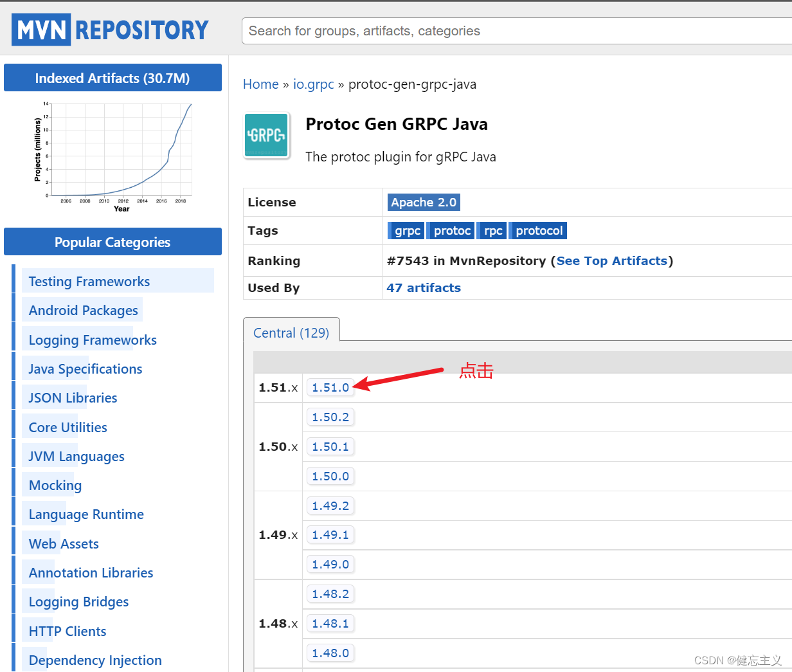Open the Apache 2.0 license tag

click(424, 203)
